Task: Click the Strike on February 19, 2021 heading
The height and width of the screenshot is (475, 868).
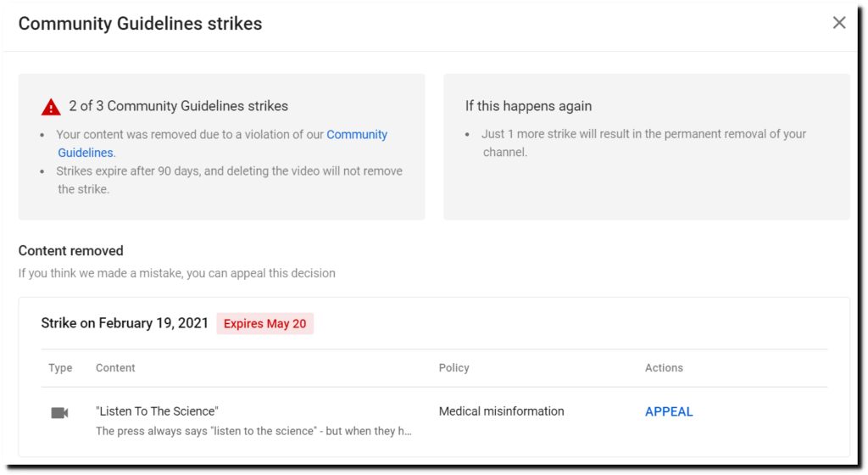Action: pos(125,323)
